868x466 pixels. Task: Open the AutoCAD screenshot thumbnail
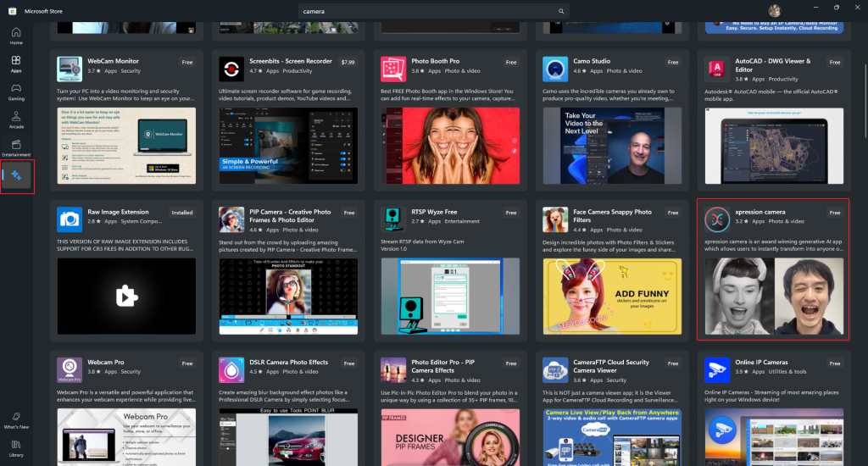(x=774, y=146)
